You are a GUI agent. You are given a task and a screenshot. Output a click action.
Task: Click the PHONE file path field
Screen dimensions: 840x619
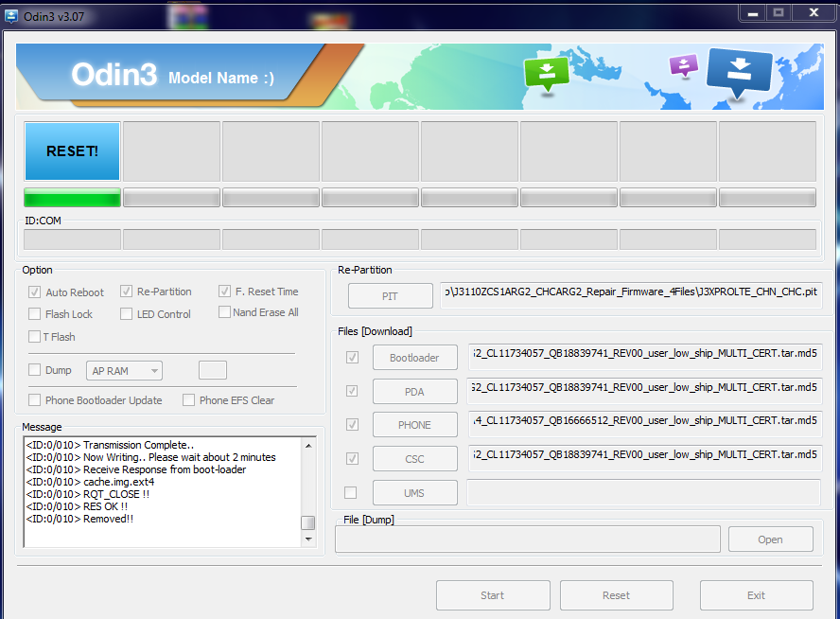click(644, 424)
